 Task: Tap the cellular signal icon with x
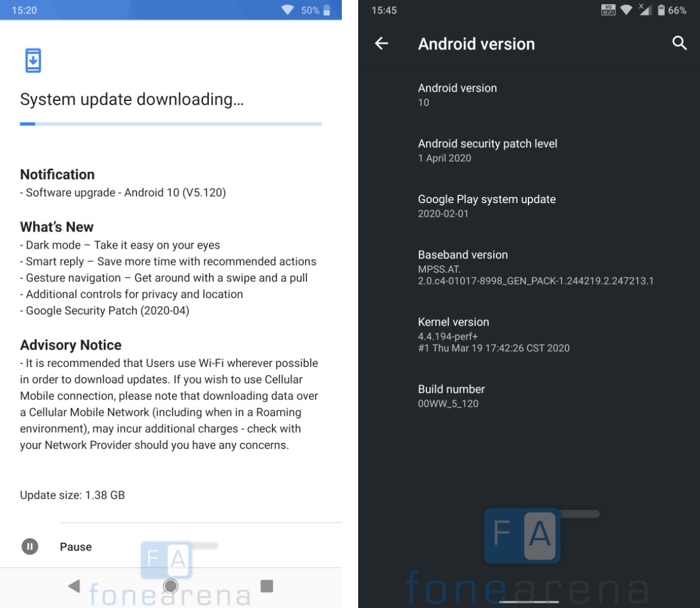click(x=645, y=10)
